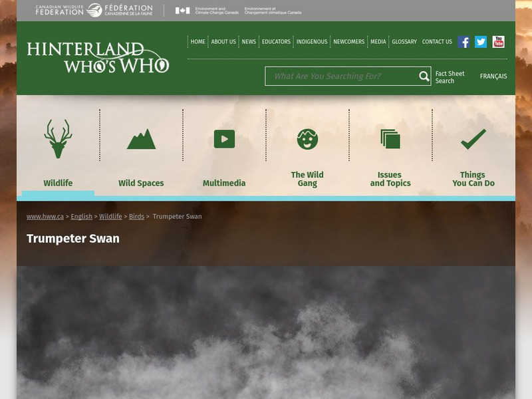Image resolution: width=532 pixels, height=399 pixels.
Task: Open the YouTube channel icon
Action: [497, 41]
